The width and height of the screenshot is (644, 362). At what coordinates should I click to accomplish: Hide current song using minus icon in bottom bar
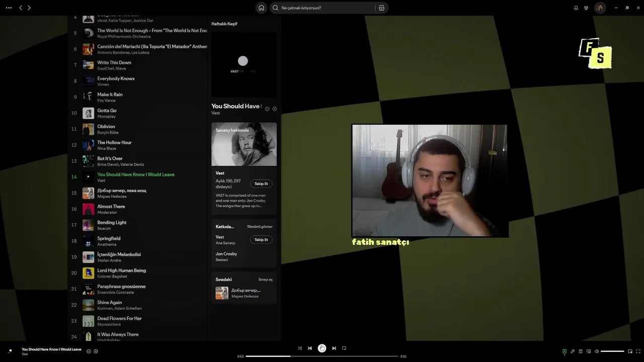click(89, 351)
